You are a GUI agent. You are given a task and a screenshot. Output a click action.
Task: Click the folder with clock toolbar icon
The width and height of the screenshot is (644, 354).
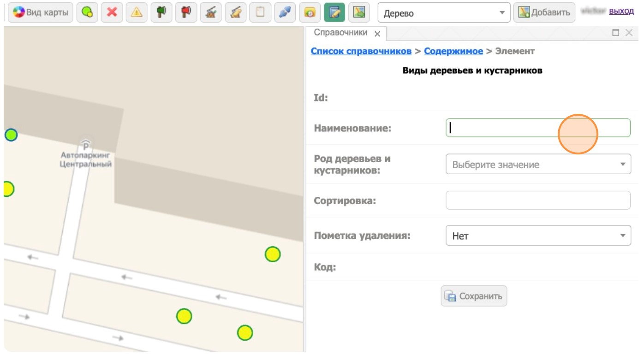[310, 12]
